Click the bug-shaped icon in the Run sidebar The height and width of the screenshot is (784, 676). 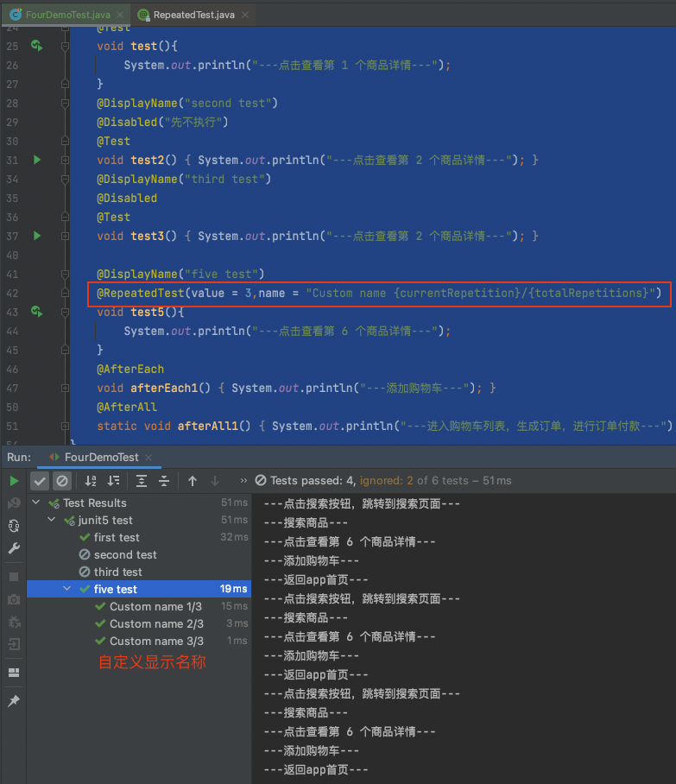click(14, 622)
